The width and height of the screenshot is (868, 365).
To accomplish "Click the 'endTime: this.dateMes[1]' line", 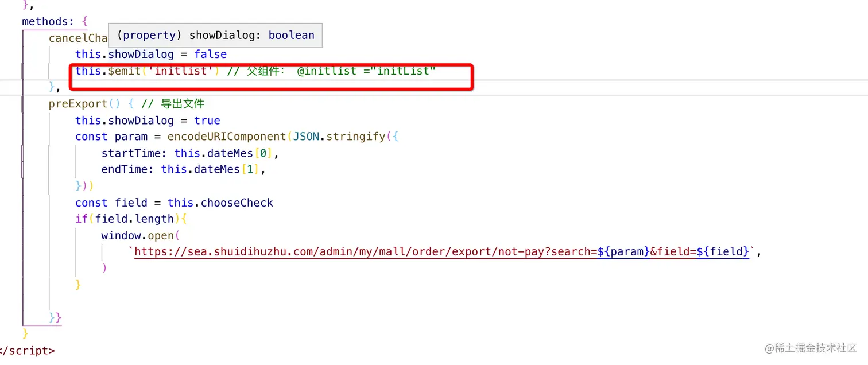I will (x=184, y=169).
